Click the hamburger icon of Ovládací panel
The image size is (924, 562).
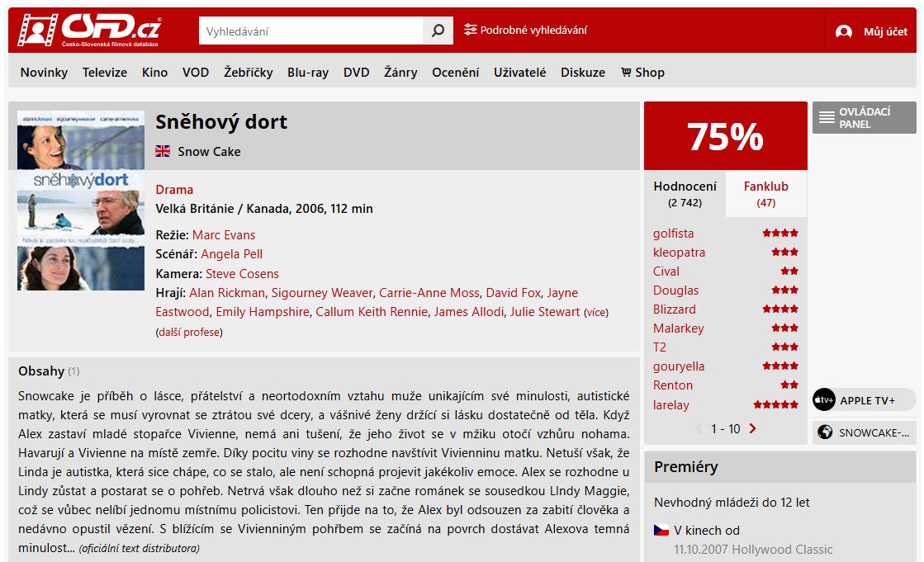(827, 117)
